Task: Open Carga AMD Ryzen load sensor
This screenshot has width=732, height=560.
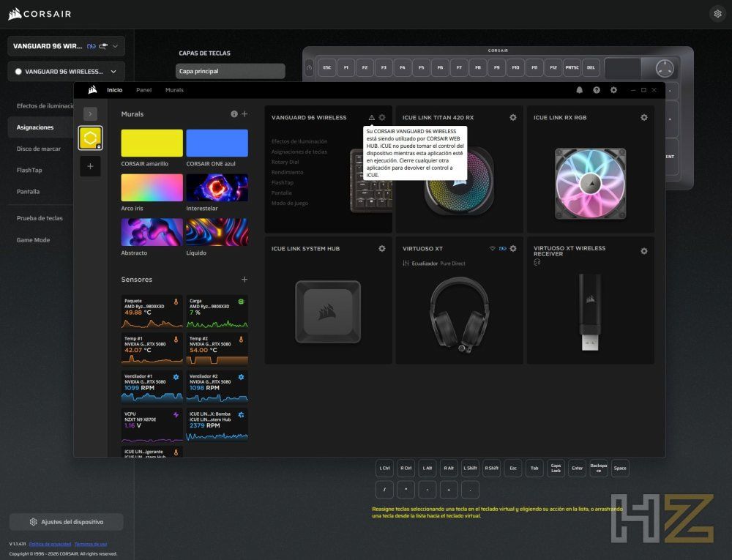Action: 217,312
